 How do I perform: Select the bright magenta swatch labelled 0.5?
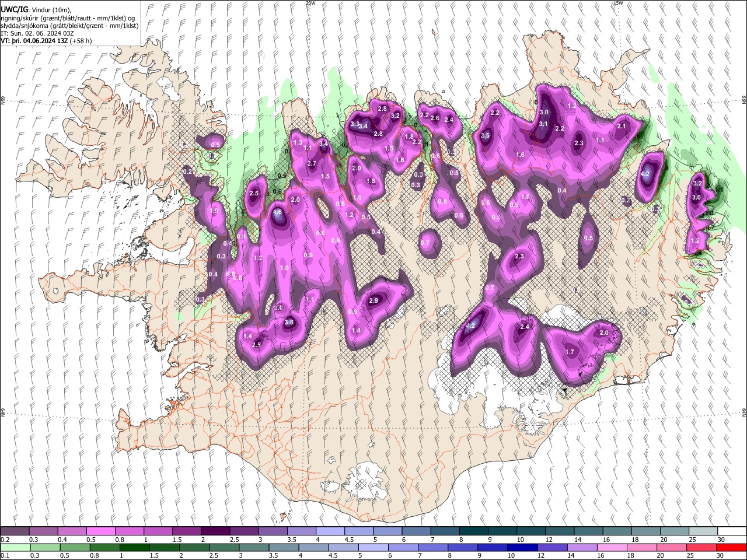100,531
